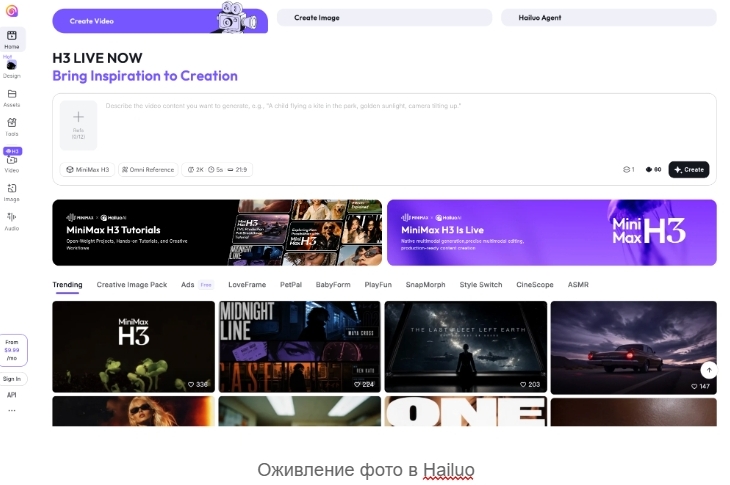Select the PlayFun tab
Image resolution: width=730 pixels, height=485 pixels.
378,284
